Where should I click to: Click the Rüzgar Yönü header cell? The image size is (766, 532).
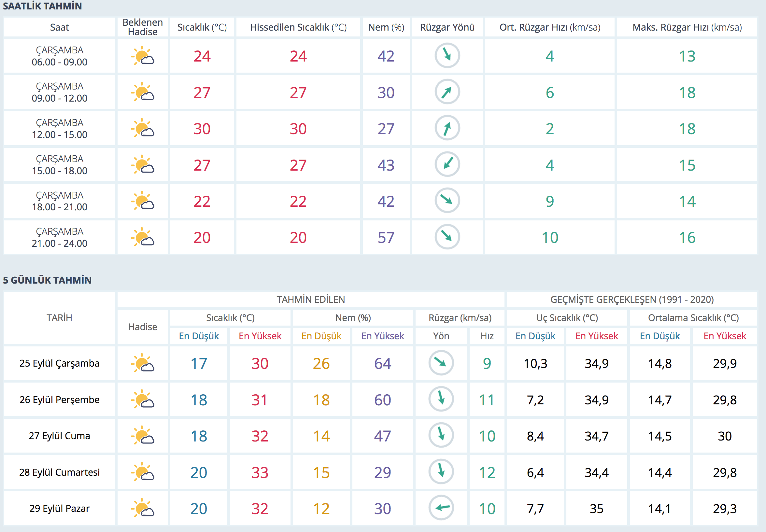[x=447, y=27]
